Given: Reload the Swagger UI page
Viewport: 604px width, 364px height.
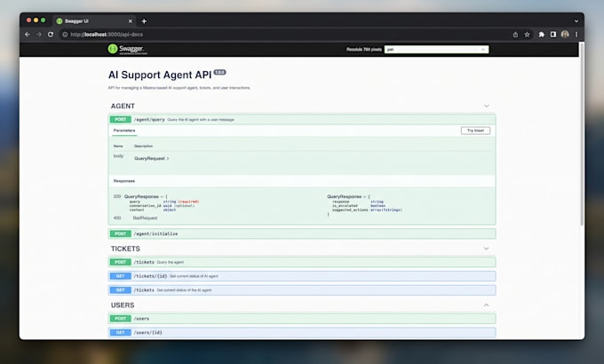Looking at the screenshot, I should [x=51, y=35].
